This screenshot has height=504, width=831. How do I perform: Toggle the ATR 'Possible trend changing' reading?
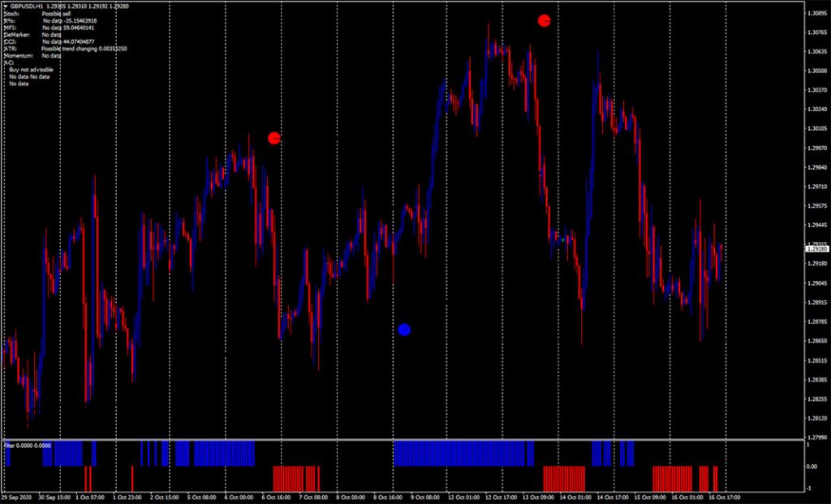click(x=77, y=49)
